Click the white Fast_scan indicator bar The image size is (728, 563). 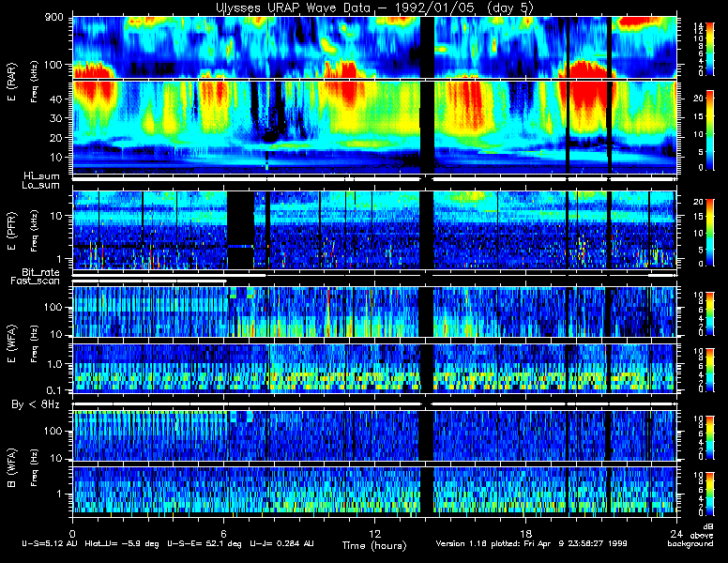(x=149, y=281)
